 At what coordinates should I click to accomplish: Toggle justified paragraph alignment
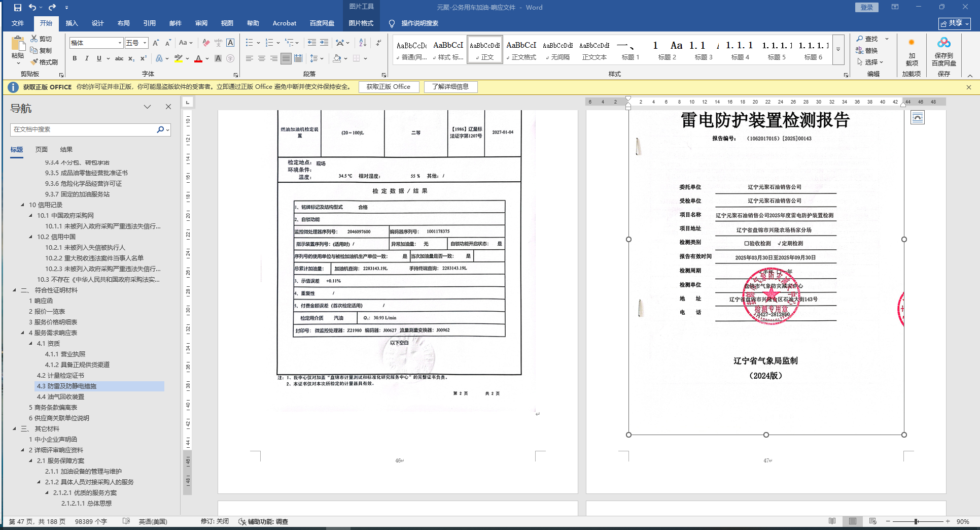pos(286,58)
